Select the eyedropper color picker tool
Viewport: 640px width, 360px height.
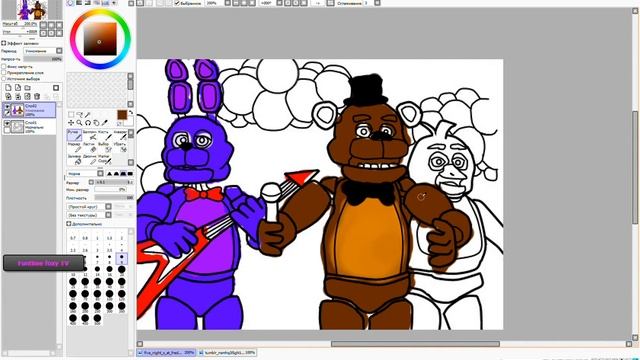(104, 122)
